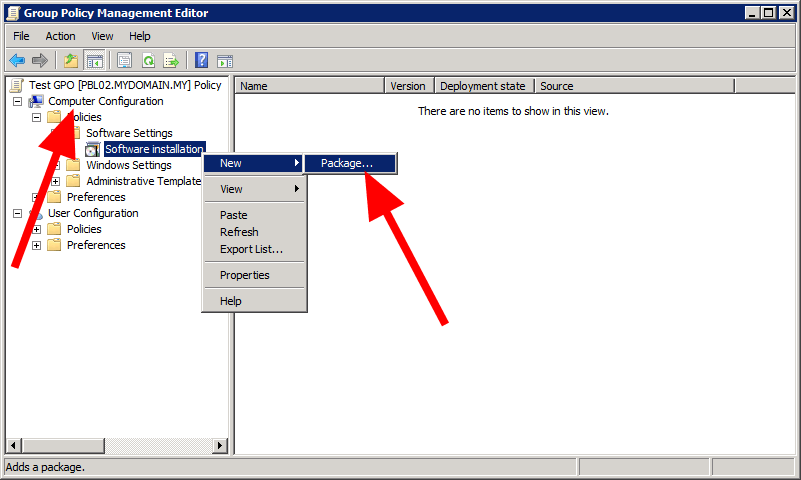
Task: Collapse the User Configuration tree node
Action: click(18, 214)
